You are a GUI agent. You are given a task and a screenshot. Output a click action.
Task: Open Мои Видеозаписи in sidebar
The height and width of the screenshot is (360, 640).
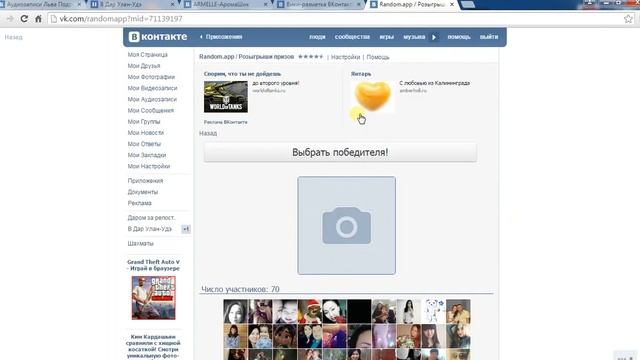(x=153, y=88)
